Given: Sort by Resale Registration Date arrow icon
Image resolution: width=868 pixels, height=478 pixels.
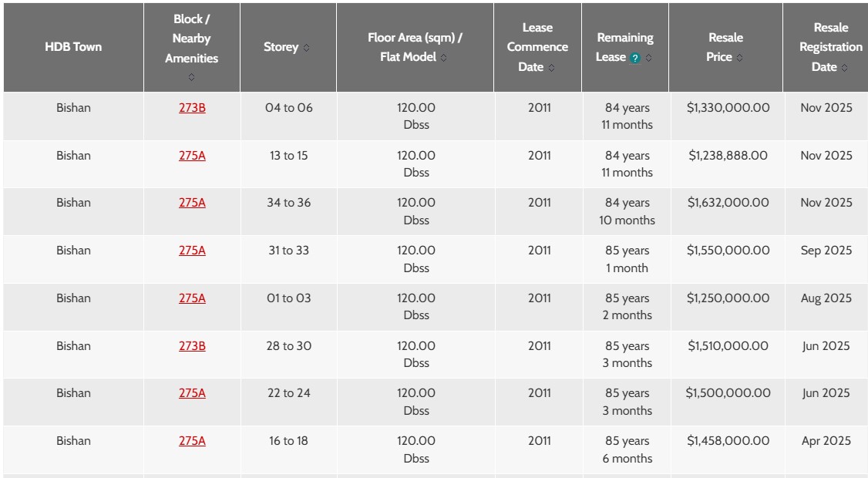Looking at the screenshot, I should point(844,68).
